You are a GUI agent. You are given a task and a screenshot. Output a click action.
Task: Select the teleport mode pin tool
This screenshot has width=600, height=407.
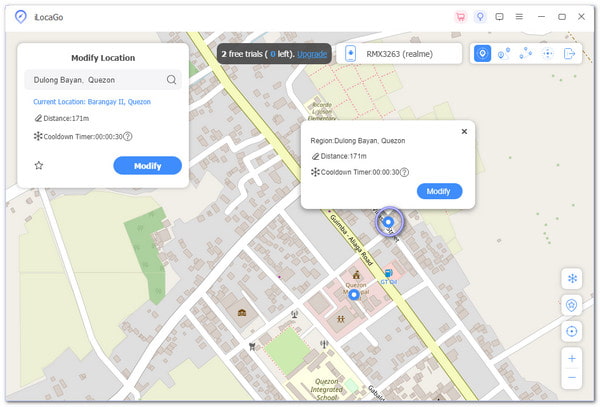click(483, 54)
